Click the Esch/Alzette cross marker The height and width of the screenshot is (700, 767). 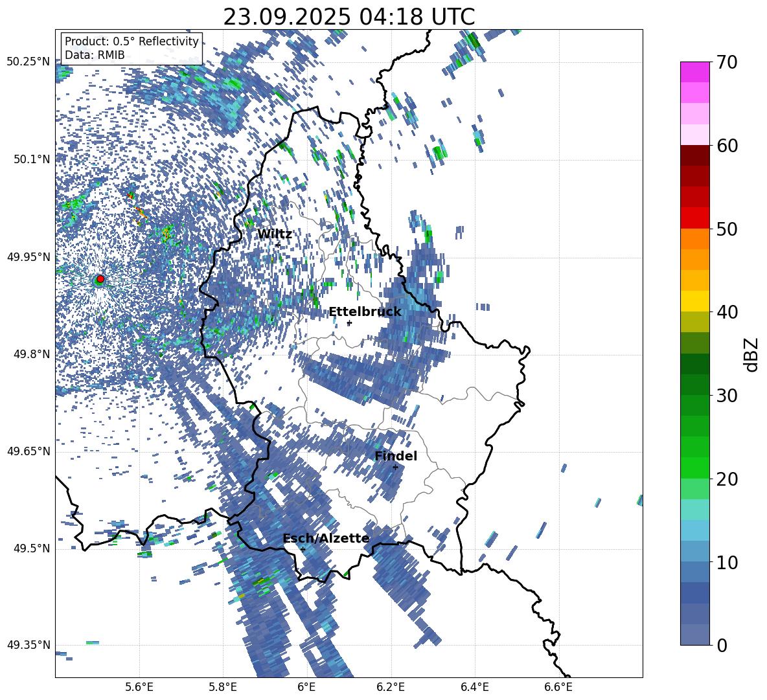point(303,549)
